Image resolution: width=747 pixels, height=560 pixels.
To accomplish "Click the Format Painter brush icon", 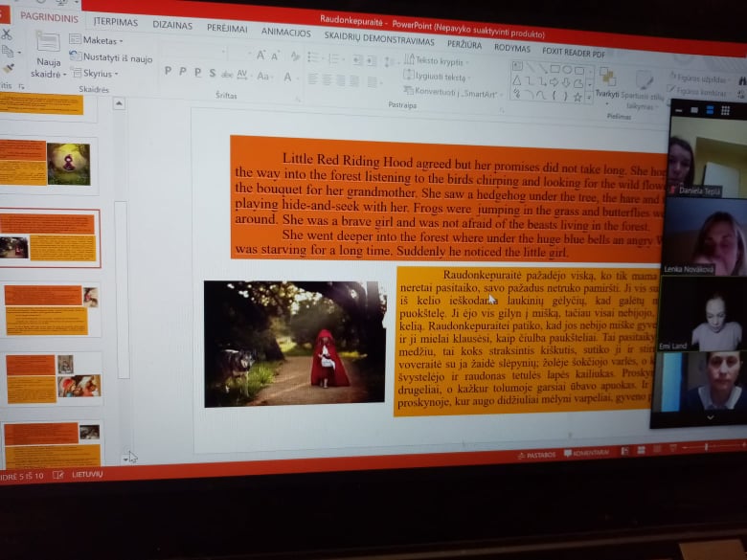I will pos(8,69).
